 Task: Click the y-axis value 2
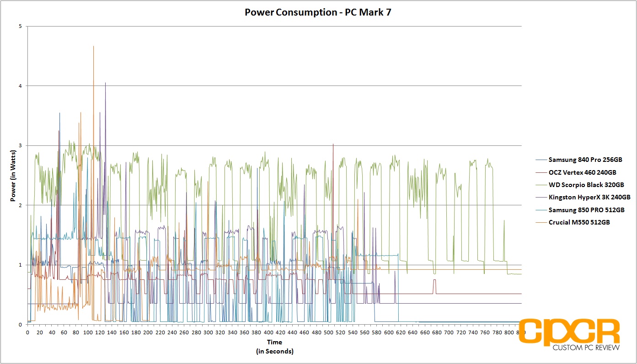pyautogui.click(x=20, y=205)
